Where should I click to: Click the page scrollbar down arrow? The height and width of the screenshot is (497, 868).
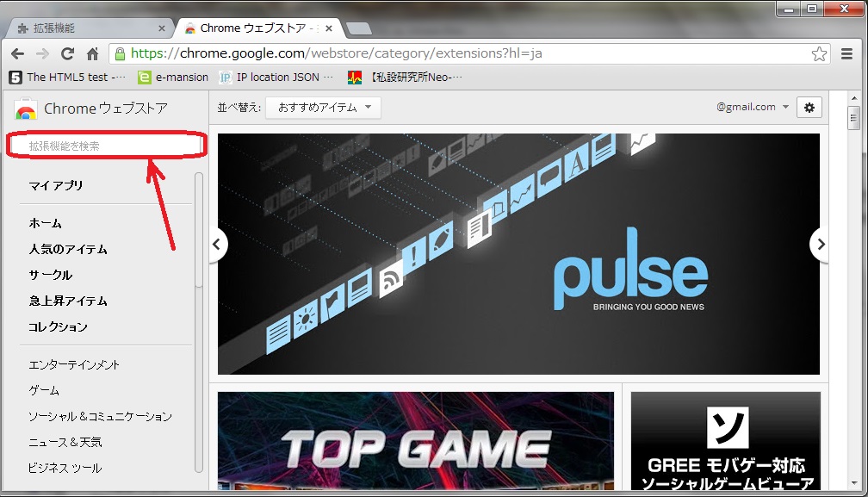853,484
